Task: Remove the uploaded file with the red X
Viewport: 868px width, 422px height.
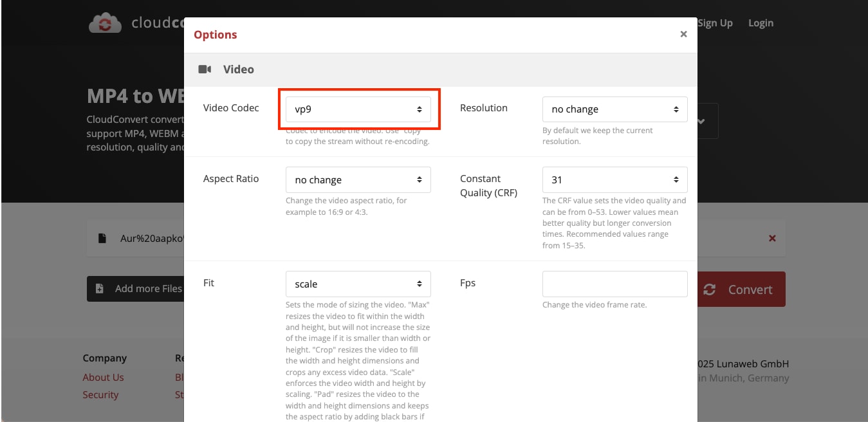Action: coord(772,237)
